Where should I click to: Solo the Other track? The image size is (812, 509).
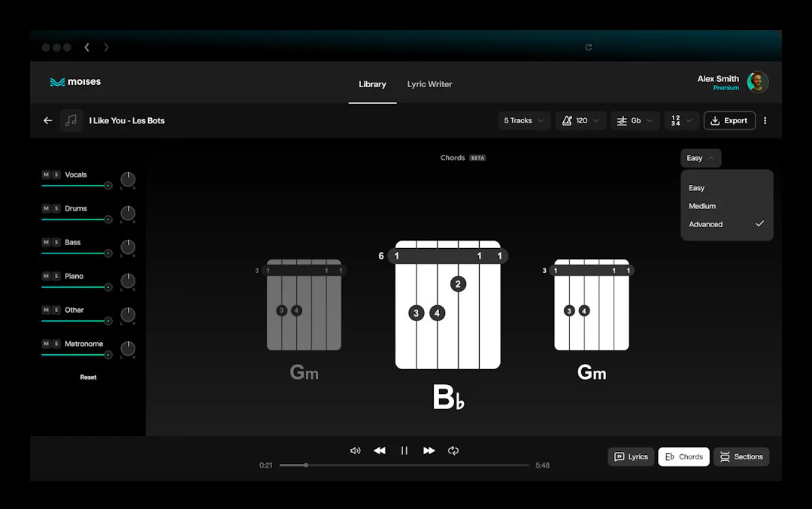(x=56, y=310)
